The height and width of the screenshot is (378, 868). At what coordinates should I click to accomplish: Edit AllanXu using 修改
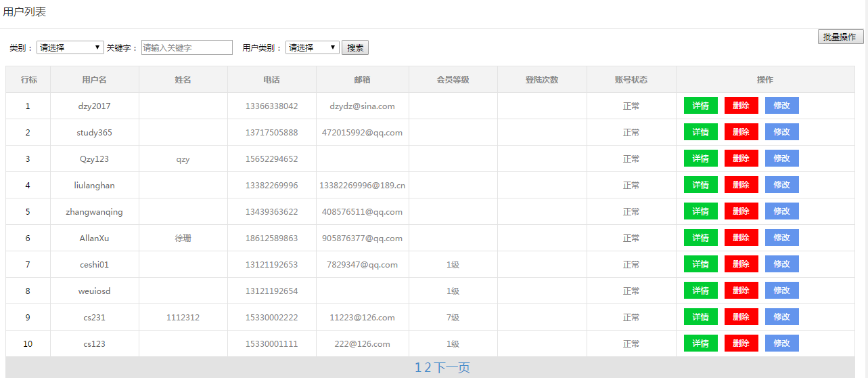click(x=782, y=238)
